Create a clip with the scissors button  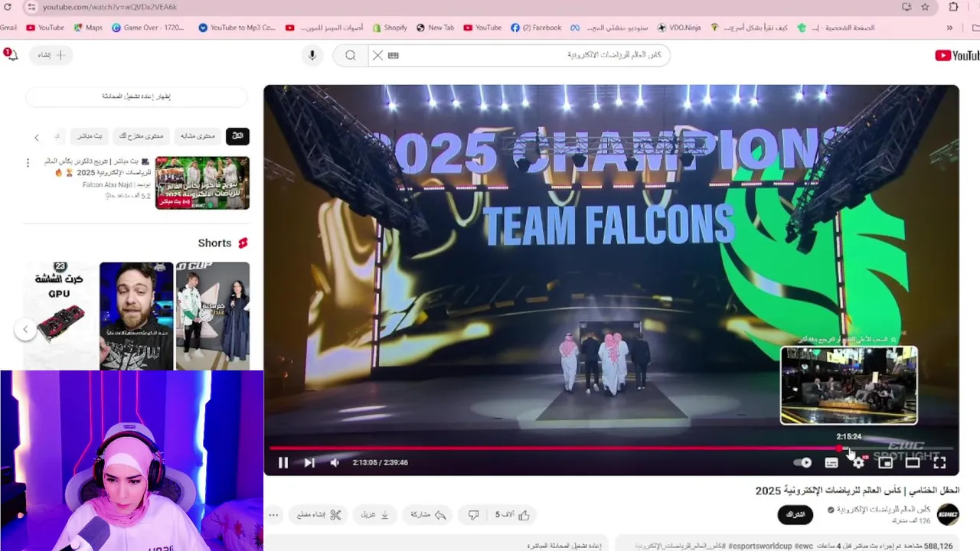tap(318, 515)
